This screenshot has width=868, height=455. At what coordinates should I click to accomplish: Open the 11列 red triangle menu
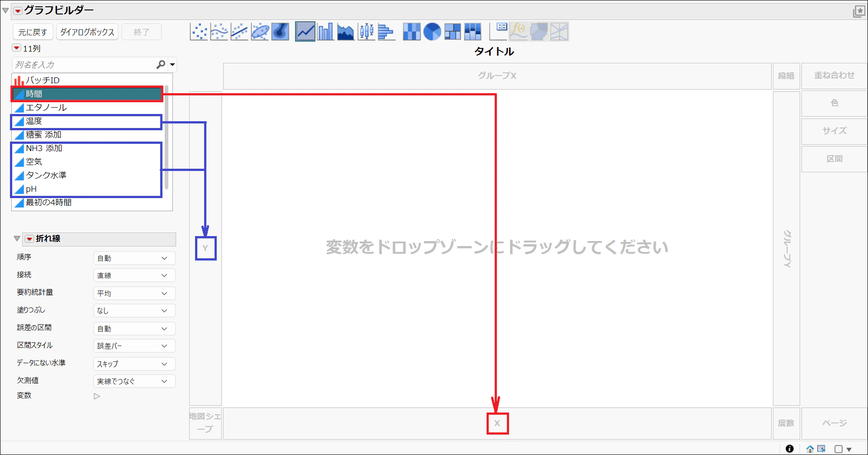coord(17,48)
